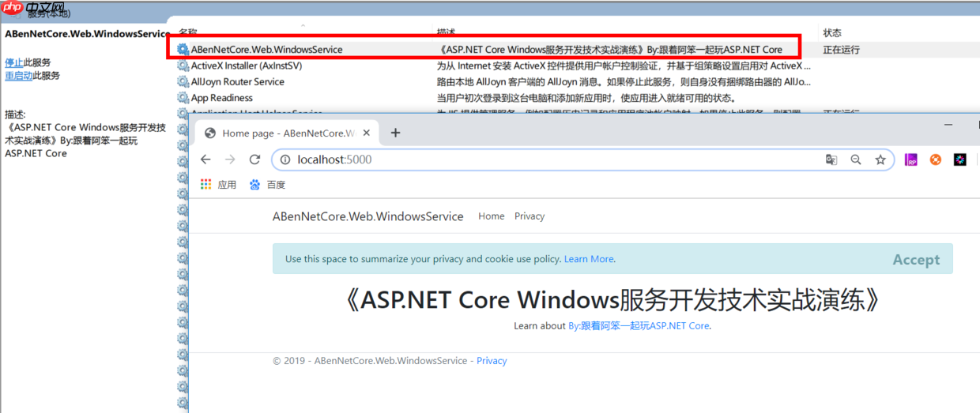Click the site info icon in address bar
The height and width of the screenshot is (413, 980).
tap(285, 160)
